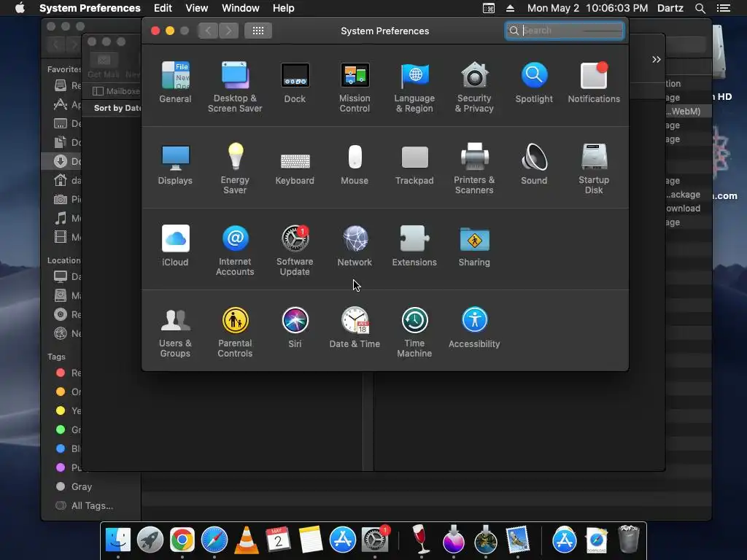Open Spotlight preferences
Screen dimensions: 747x560
[x=534, y=82]
